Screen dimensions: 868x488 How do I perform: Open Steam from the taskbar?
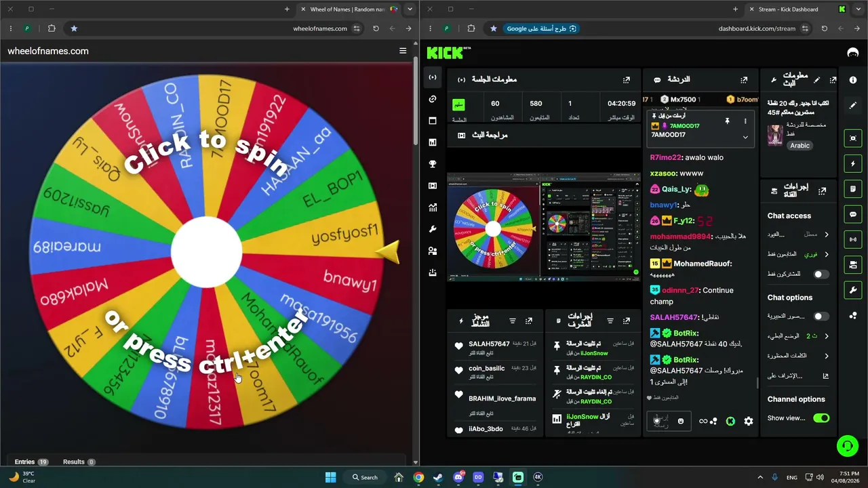pos(438,477)
